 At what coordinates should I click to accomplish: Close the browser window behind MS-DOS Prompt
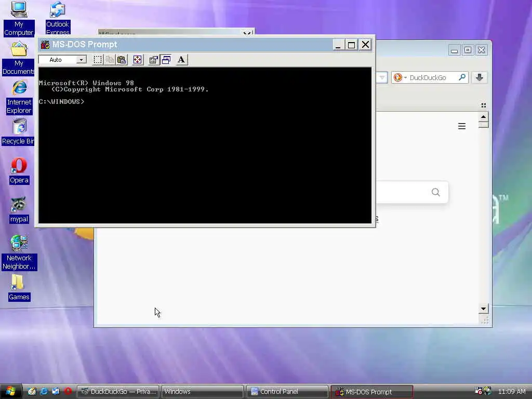tap(481, 50)
